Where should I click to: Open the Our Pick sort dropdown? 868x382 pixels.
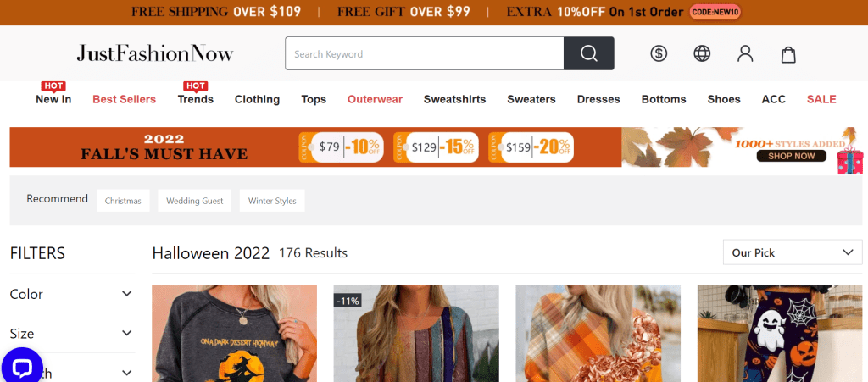tap(793, 252)
